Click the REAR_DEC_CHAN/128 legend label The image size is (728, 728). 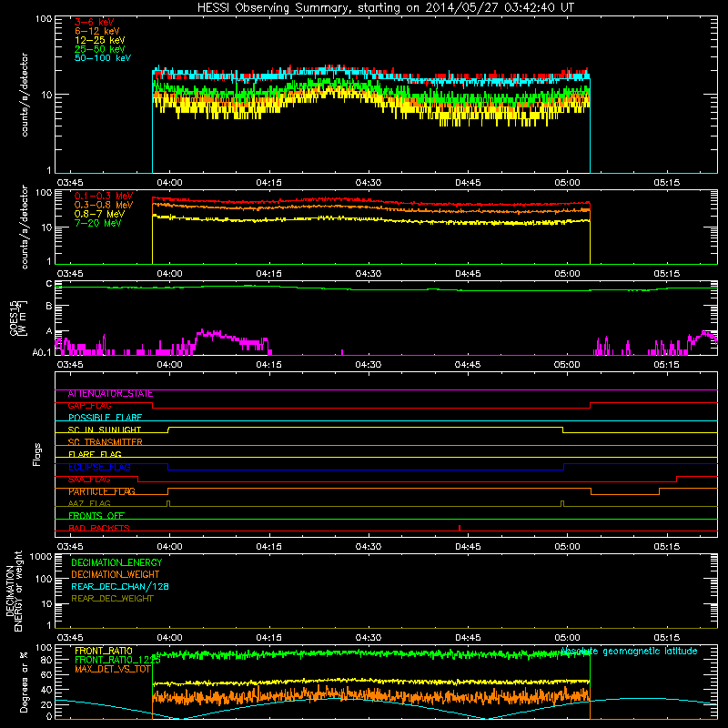120,587
